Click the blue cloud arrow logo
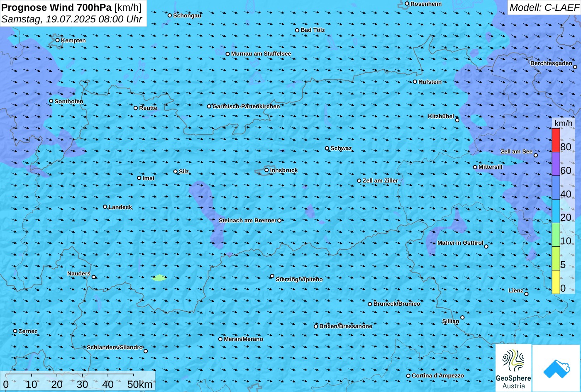This screenshot has height=392, width=581. pyautogui.click(x=556, y=368)
